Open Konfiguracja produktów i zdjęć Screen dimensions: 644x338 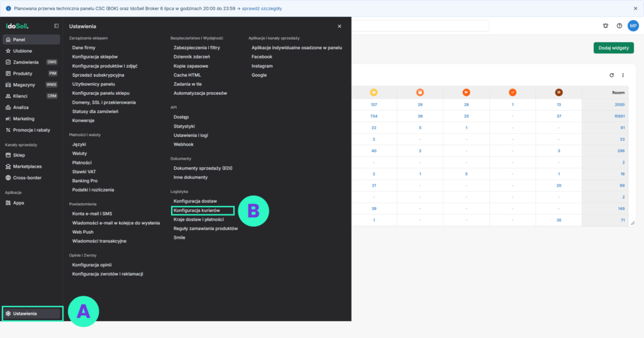point(105,65)
